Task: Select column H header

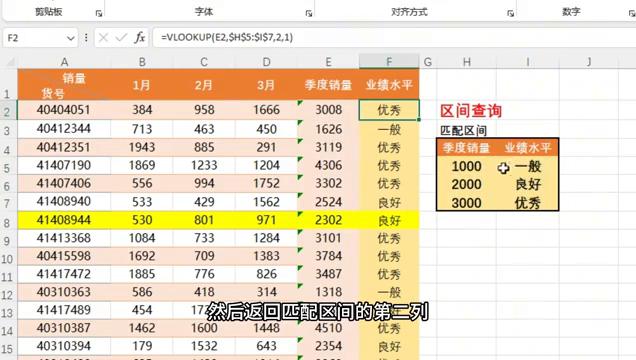Action: (x=466, y=62)
